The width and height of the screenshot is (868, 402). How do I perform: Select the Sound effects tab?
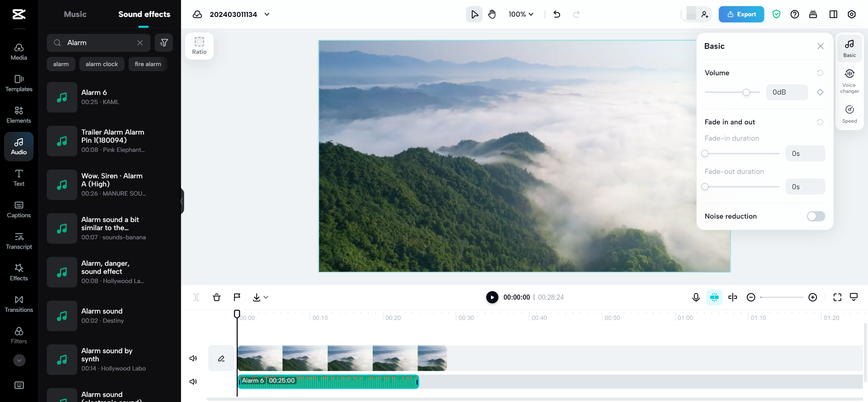coord(144,14)
